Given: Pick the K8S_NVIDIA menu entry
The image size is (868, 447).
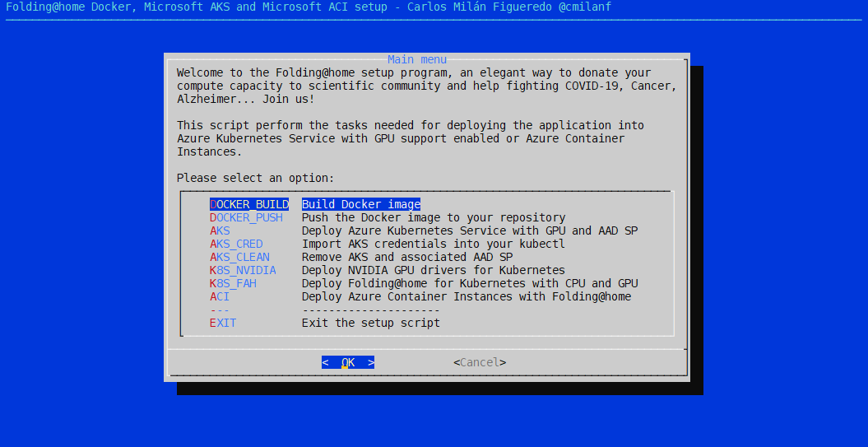Looking at the screenshot, I should (x=243, y=270).
